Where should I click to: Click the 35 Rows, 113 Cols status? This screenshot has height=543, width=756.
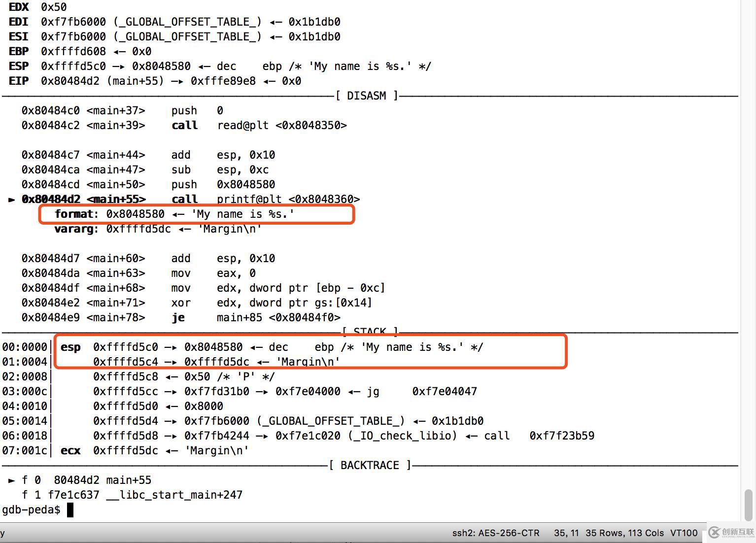point(624,533)
